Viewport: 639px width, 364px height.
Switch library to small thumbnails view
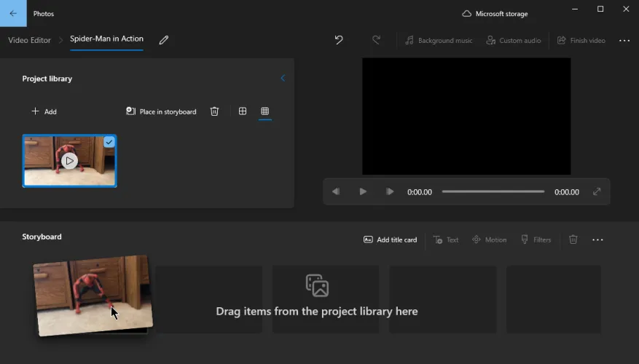pos(265,111)
